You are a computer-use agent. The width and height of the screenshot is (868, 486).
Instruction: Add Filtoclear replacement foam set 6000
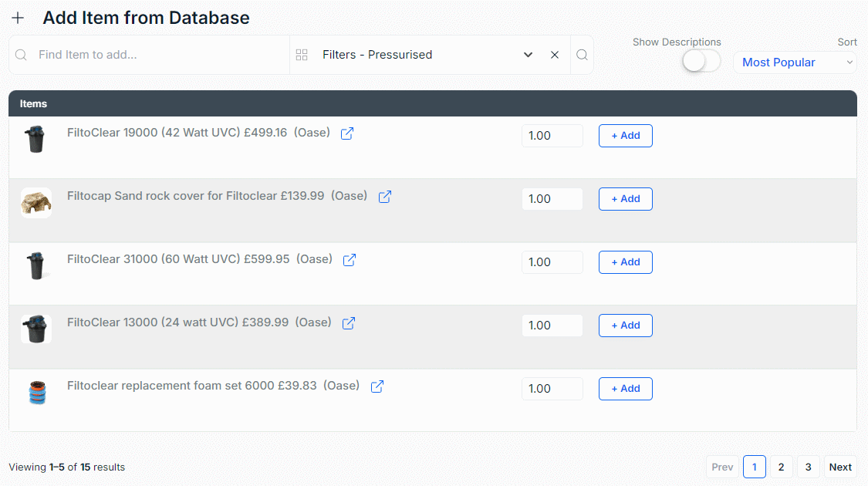coord(626,389)
